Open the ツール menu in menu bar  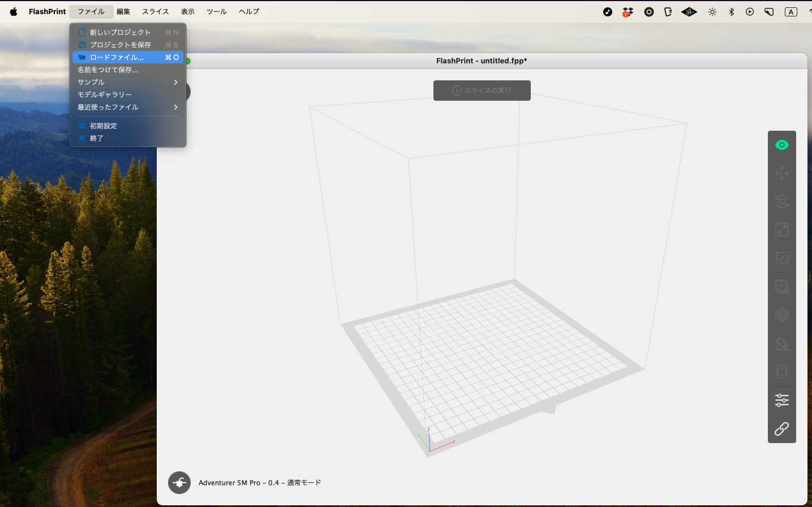pos(216,11)
